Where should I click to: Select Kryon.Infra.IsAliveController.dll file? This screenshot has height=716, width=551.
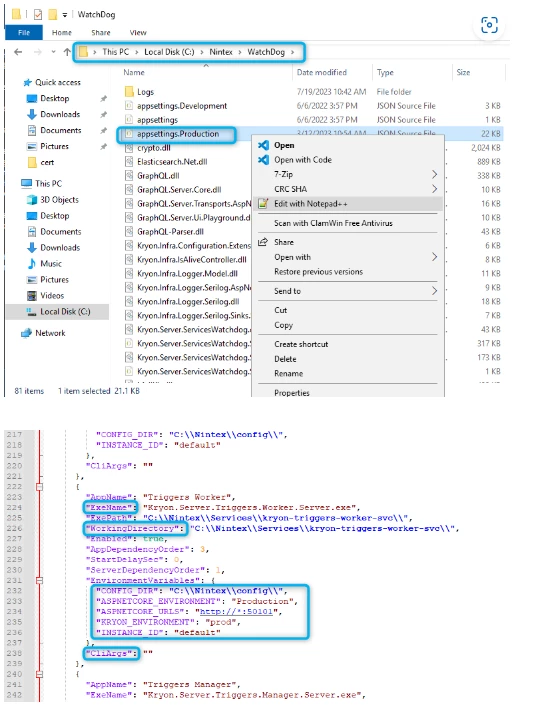pyautogui.click(x=192, y=259)
